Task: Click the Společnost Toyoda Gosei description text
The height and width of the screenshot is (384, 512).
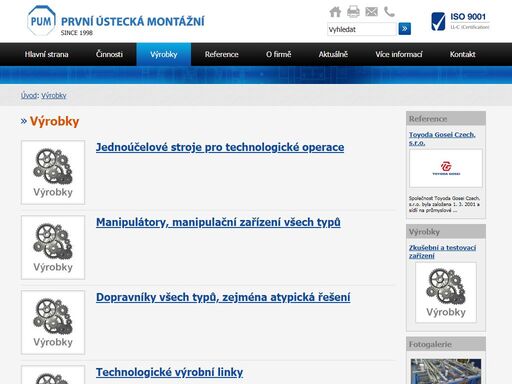Action: 445,204
